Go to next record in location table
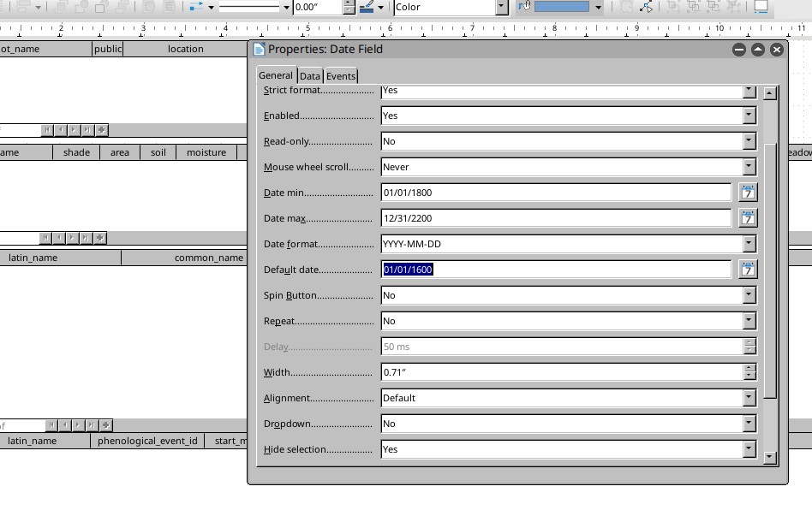The height and width of the screenshot is (522, 812). point(74,130)
